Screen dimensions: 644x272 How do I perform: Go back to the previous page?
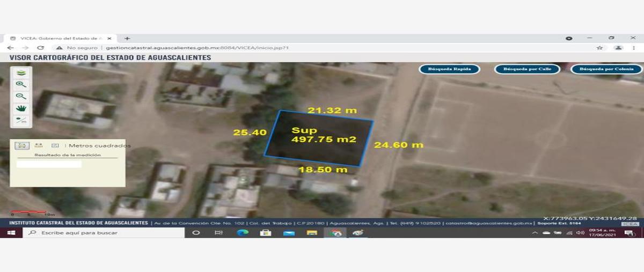[x=11, y=48]
